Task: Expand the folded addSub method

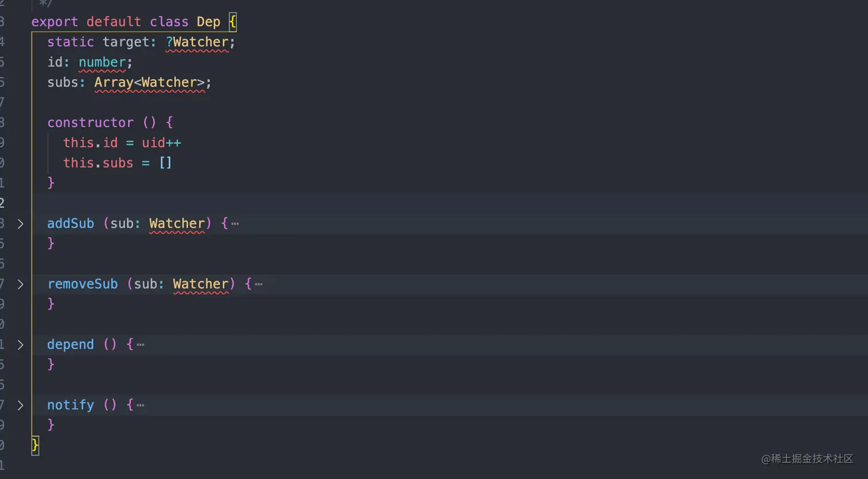Action: [x=20, y=224]
